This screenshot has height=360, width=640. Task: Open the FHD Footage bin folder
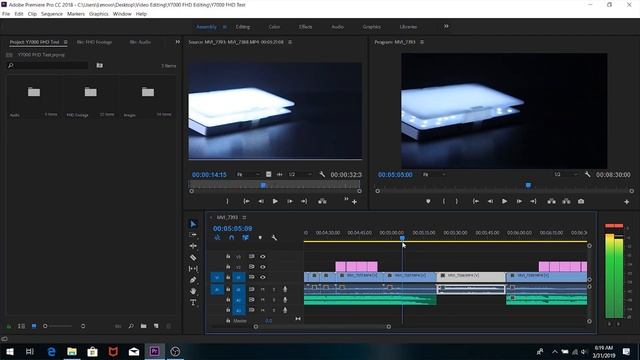click(91, 92)
